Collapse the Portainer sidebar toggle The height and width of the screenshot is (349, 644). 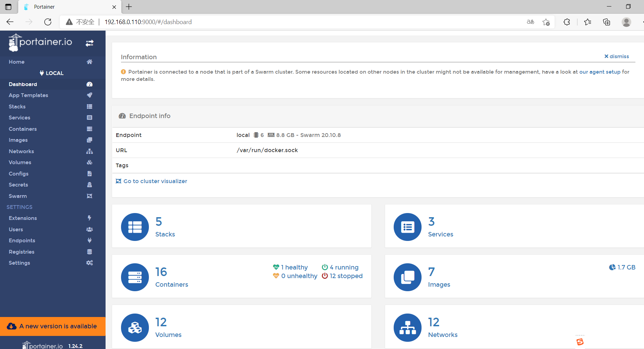[x=89, y=43]
